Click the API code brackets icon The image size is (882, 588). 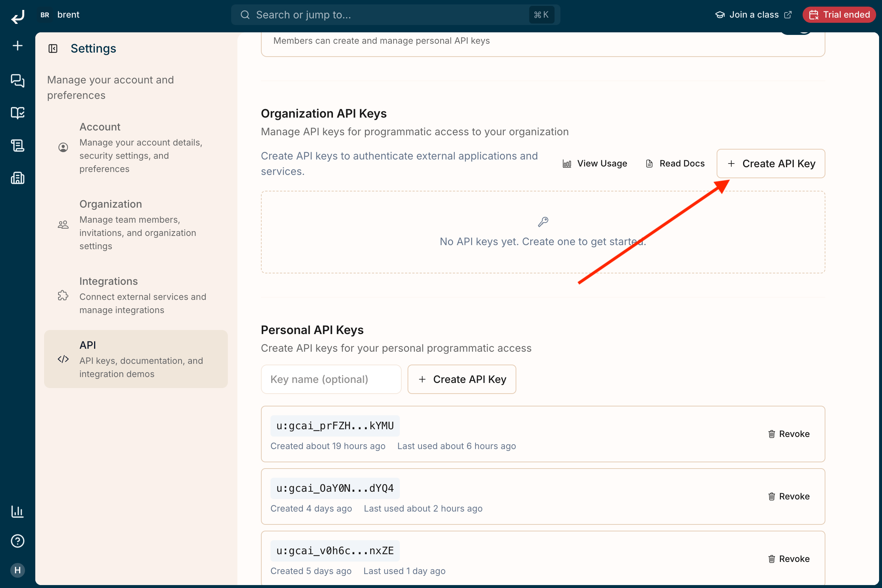tap(63, 359)
